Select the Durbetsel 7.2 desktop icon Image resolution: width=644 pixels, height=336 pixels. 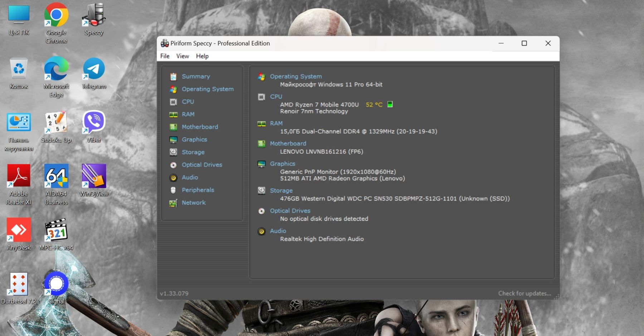[x=19, y=288]
